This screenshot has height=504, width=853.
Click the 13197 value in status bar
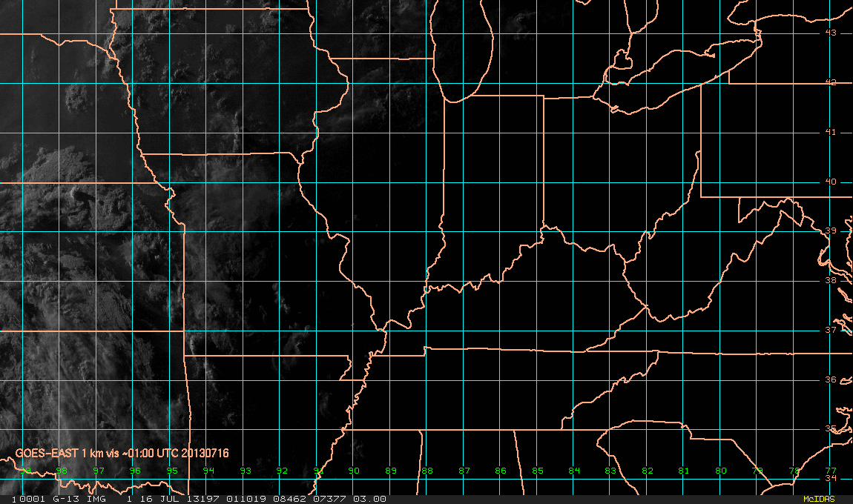click(202, 499)
